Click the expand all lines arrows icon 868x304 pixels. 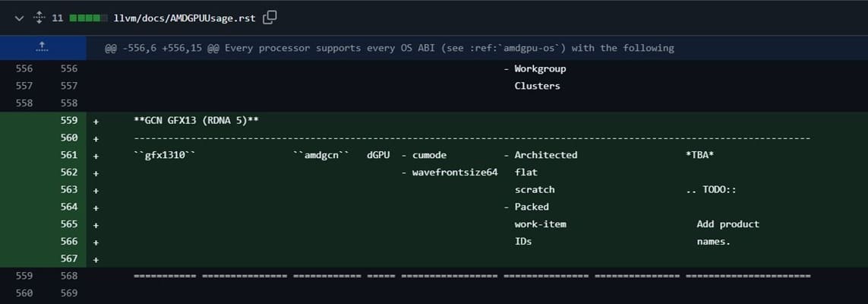(39, 17)
